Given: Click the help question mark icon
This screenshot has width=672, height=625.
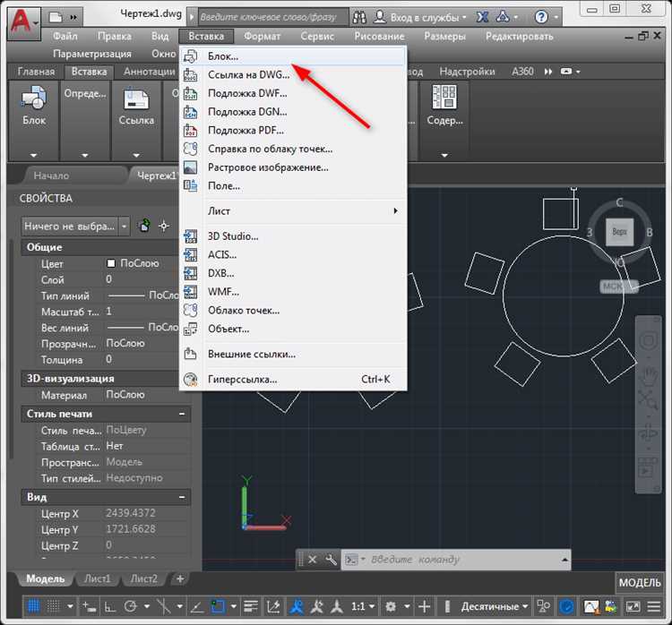Looking at the screenshot, I should [x=542, y=17].
